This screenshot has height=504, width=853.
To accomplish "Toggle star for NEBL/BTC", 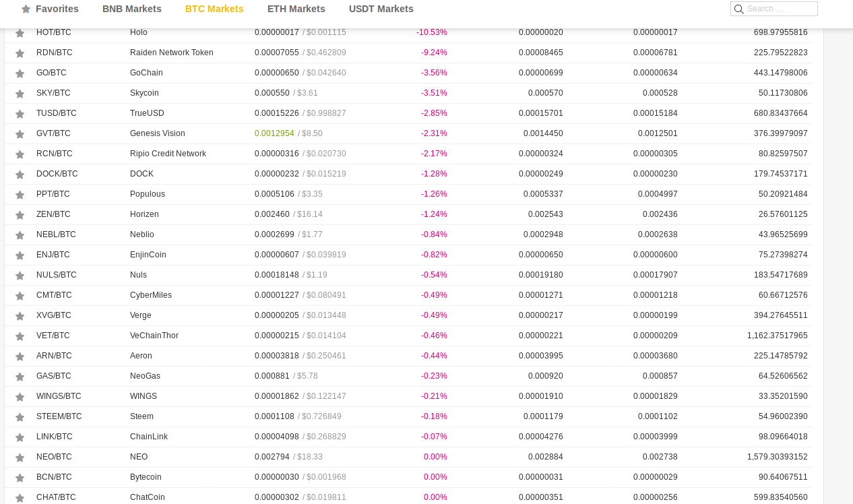I will (20, 235).
